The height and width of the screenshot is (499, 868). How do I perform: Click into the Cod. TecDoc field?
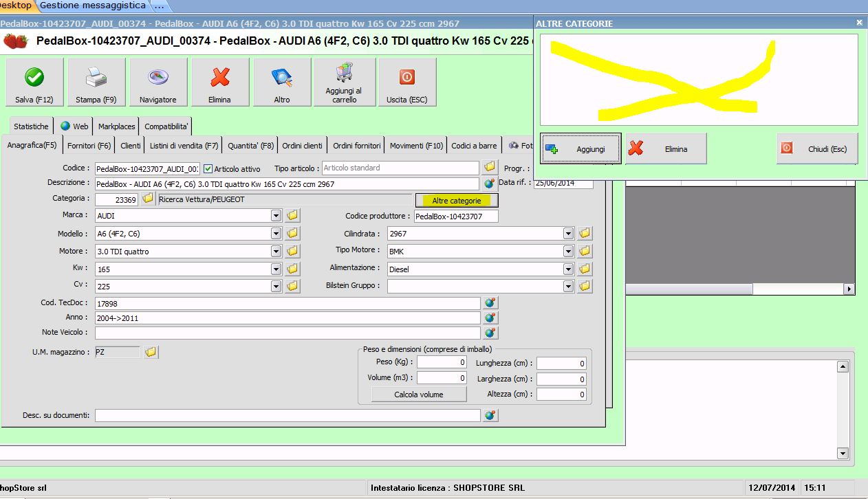tap(287, 303)
